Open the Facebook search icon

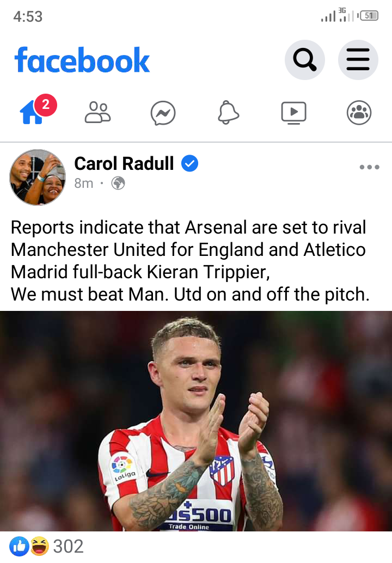click(305, 59)
